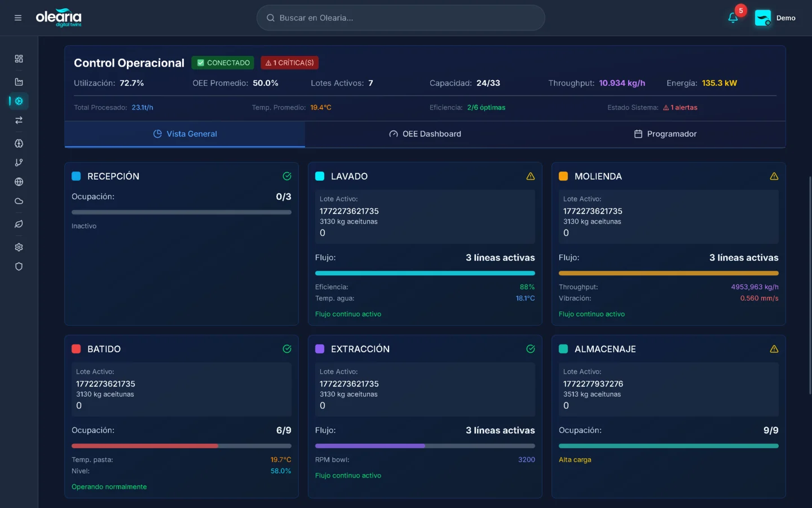Select the Vista General tab
812x508 pixels.
point(185,134)
